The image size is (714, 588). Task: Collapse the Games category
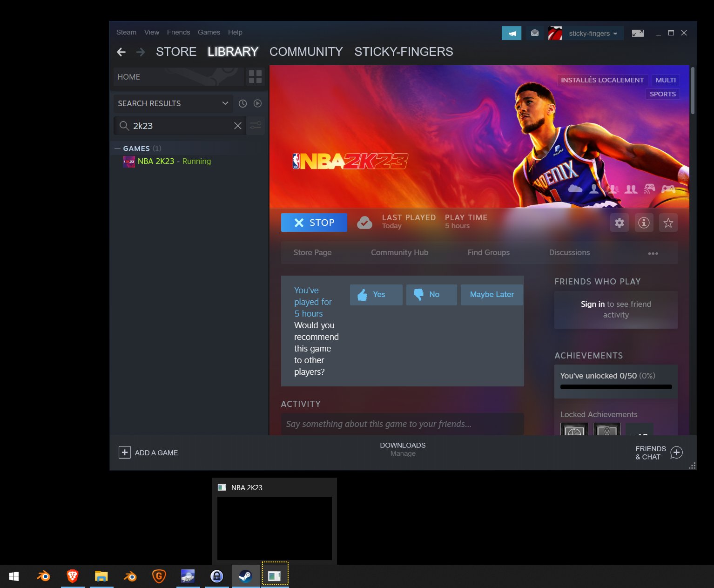[x=118, y=149]
